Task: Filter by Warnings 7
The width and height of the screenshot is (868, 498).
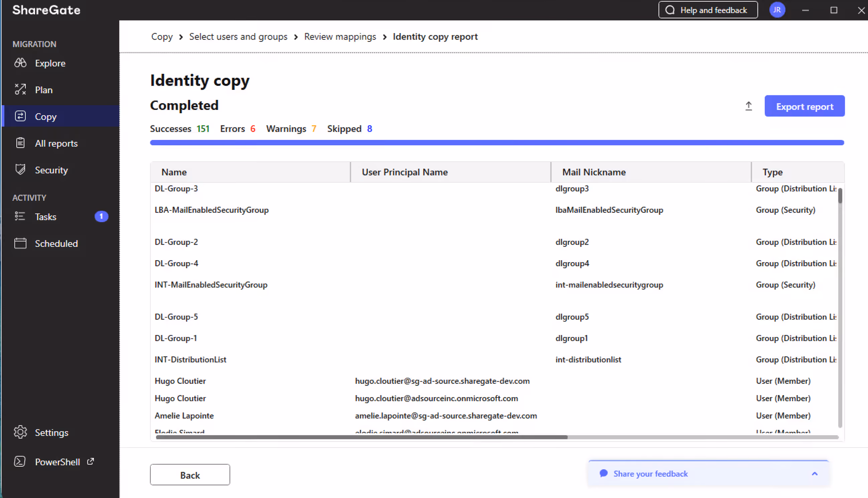Action: point(291,129)
